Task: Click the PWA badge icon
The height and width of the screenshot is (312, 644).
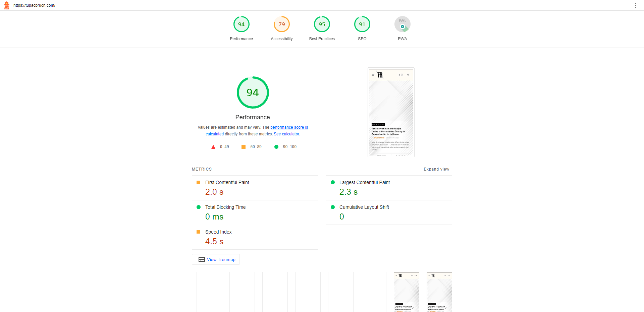Action: (x=402, y=24)
